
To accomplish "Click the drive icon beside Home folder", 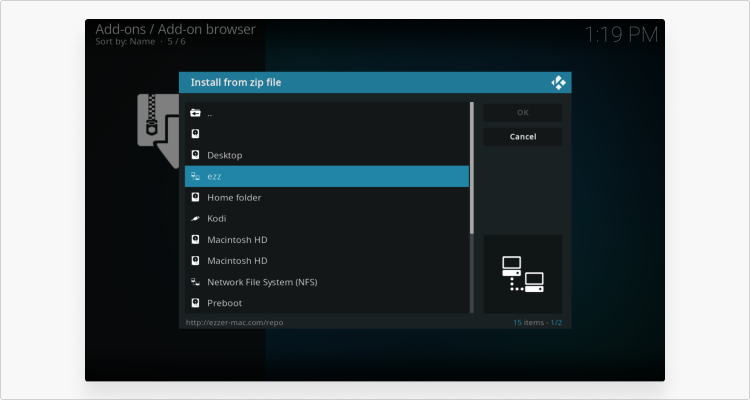I will click(x=195, y=197).
